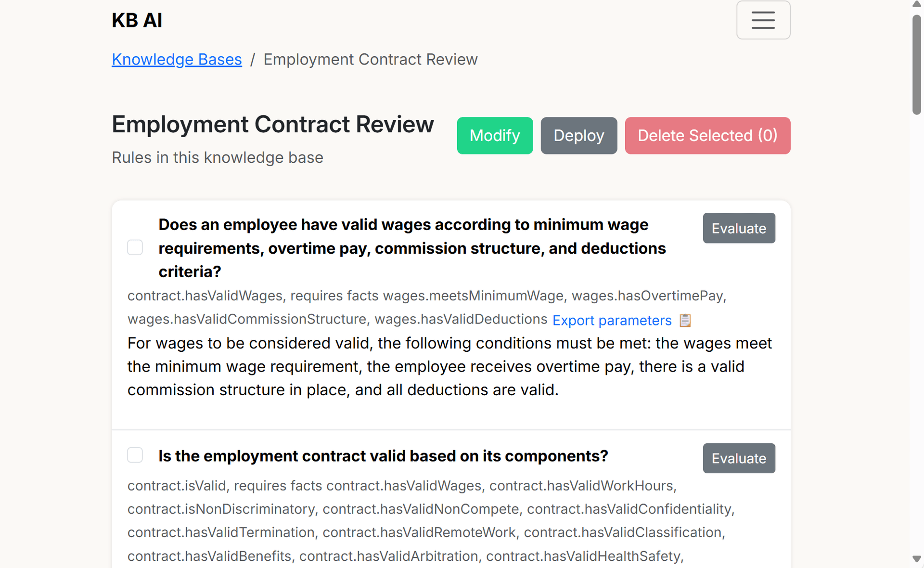Click the contract valid question heading
924x568 pixels.
pos(383,456)
